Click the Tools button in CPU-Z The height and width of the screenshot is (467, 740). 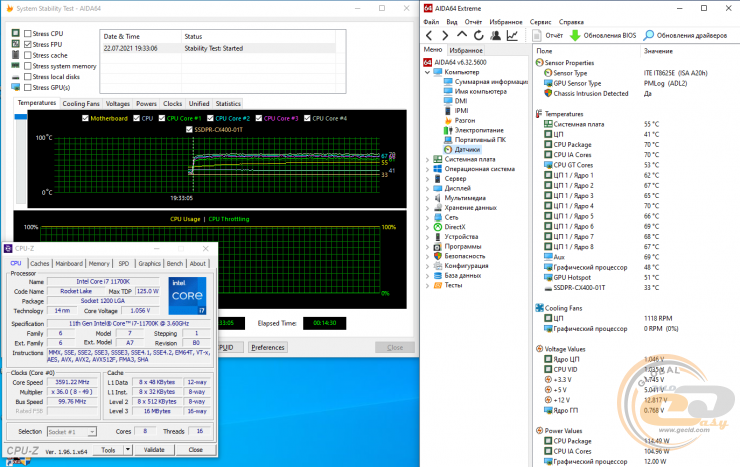coord(108,450)
